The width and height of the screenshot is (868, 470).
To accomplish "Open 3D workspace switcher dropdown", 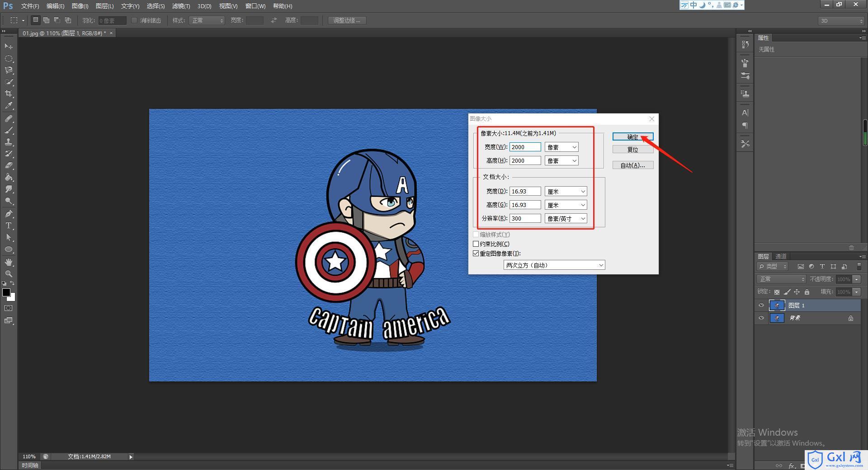I will point(841,21).
